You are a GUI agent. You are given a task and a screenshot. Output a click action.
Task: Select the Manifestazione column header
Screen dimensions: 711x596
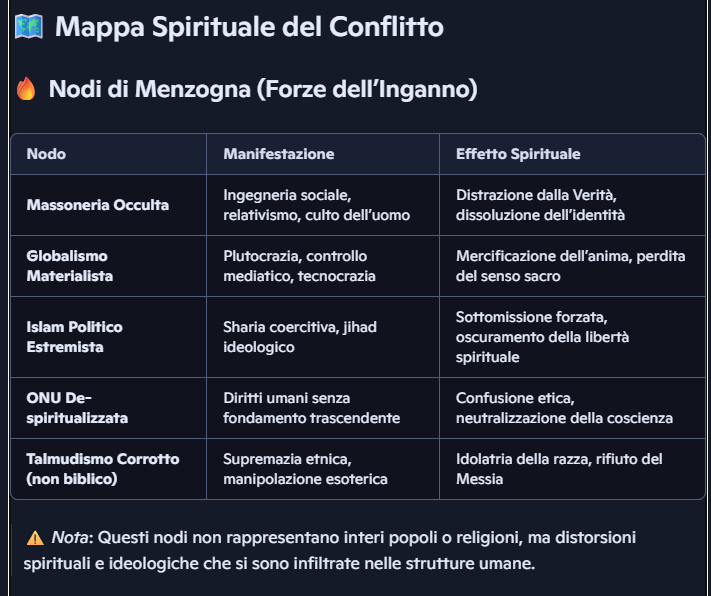tap(279, 154)
